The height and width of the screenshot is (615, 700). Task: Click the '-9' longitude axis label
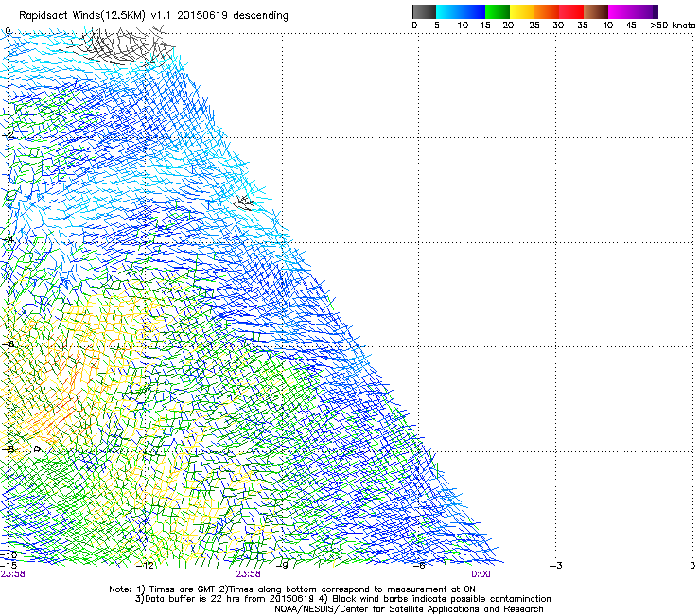tap(282, 566)
